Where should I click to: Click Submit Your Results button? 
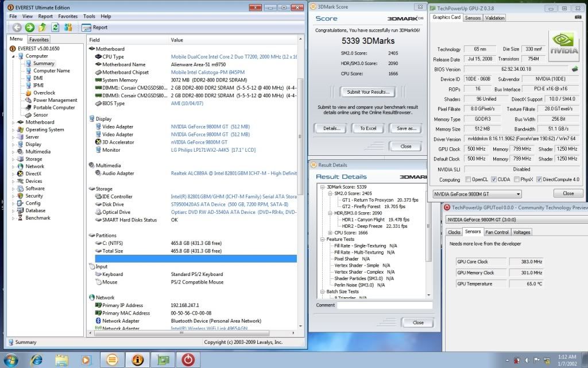(x=368, y=91)
